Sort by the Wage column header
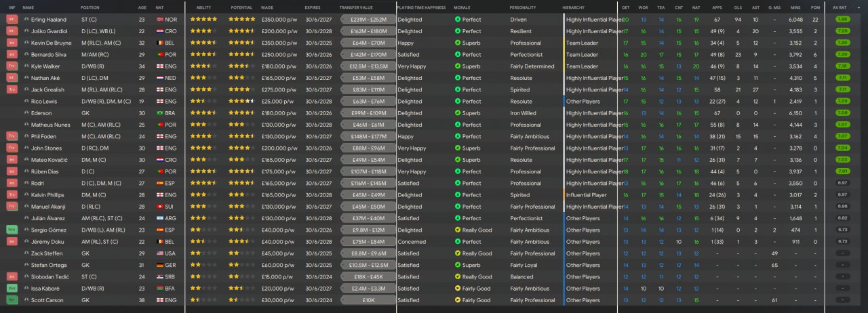Viewport: 868px width, 313px height. tap(267, 7)
